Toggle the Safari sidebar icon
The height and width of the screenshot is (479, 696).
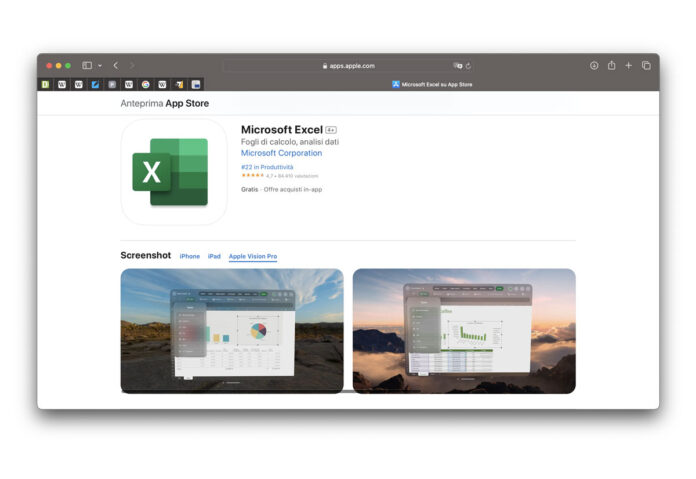(x=87, y=66)
